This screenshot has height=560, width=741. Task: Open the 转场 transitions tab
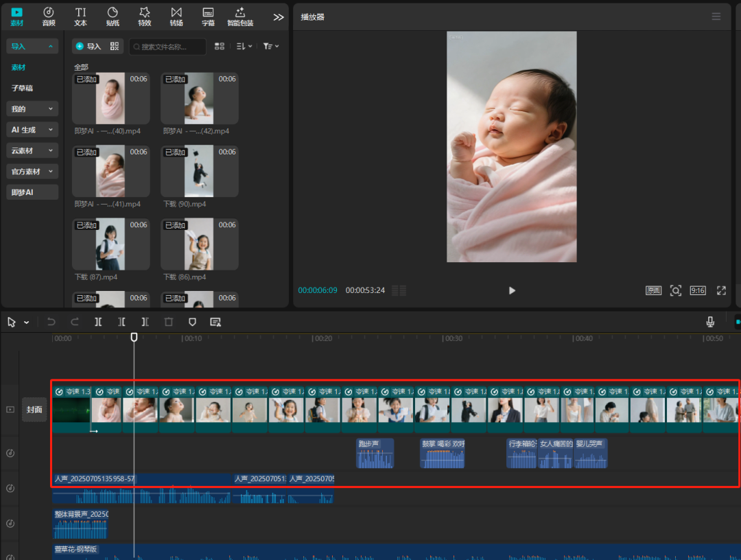[176, 16]
